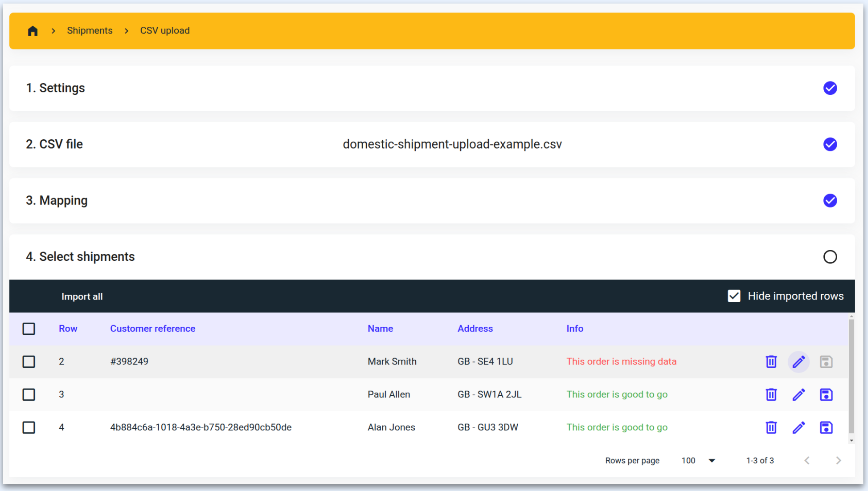The height and width of the screenshot is (491, 868).
Task: Click the Import all button
Action: pyautogui.click(x=82, y=296)
